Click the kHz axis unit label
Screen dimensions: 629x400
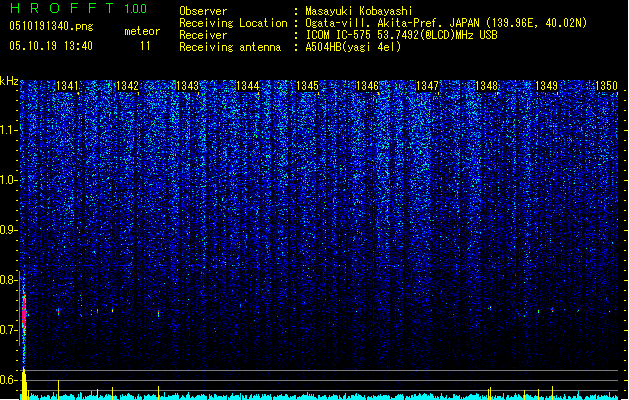point(9,81)
